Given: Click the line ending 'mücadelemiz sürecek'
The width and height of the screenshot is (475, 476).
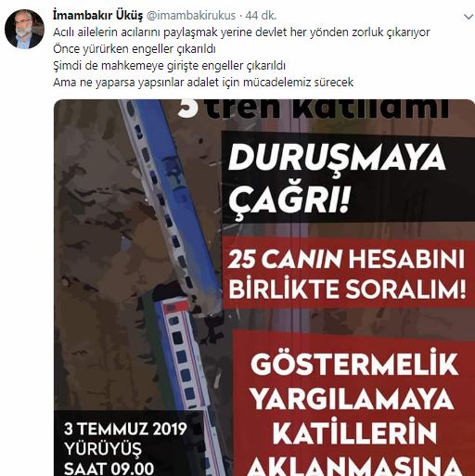Looking at the screenshot, I should 203,83.
